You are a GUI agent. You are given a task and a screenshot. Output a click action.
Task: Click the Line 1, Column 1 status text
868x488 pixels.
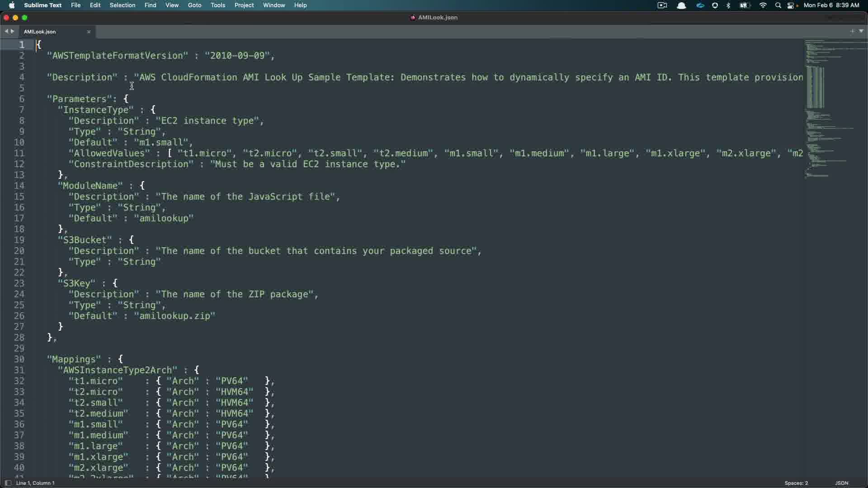[35, 483]
